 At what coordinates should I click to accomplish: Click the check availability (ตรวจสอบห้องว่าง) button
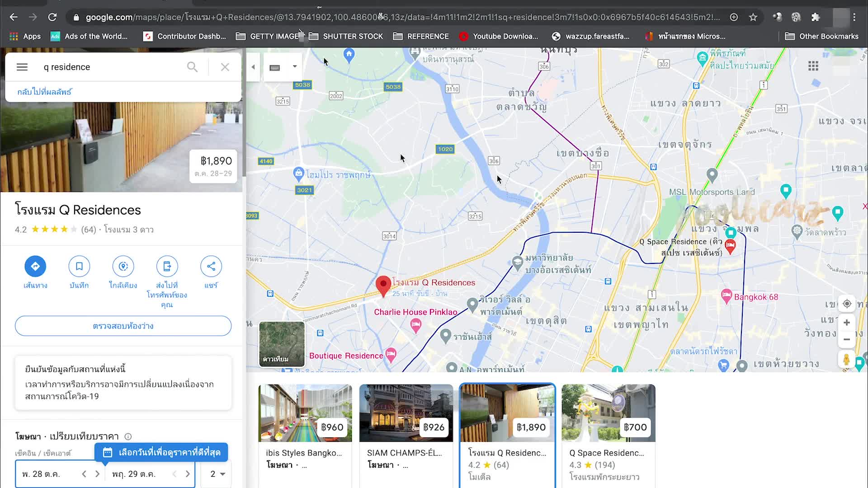[123, 326]
